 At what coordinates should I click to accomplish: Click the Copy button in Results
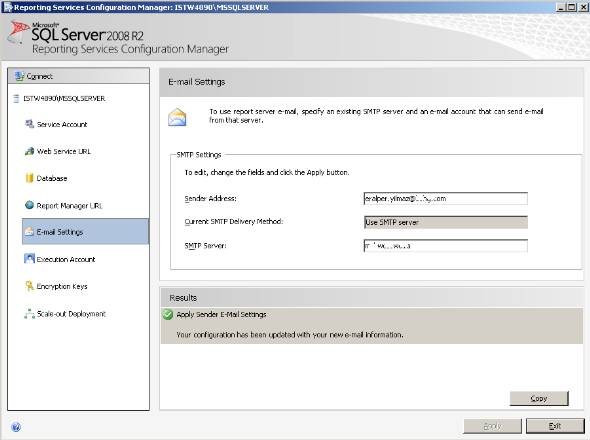[x=539, y=398]
